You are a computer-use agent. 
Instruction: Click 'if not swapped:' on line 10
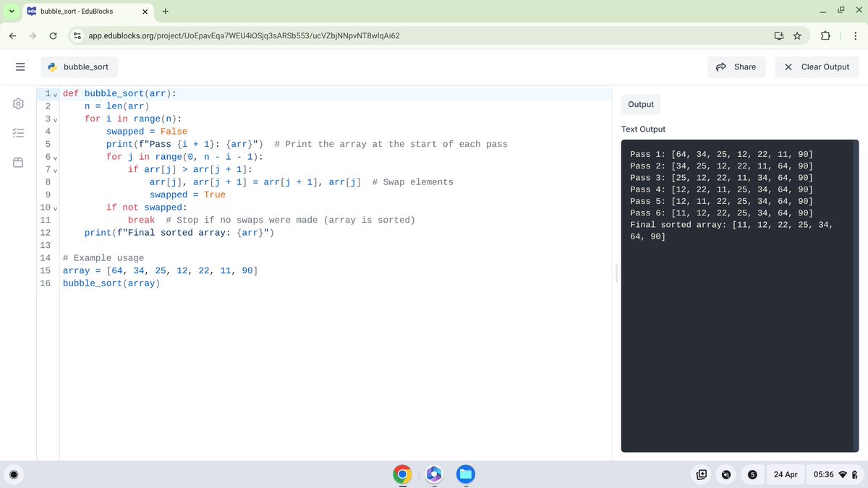(x=147, y=207)
